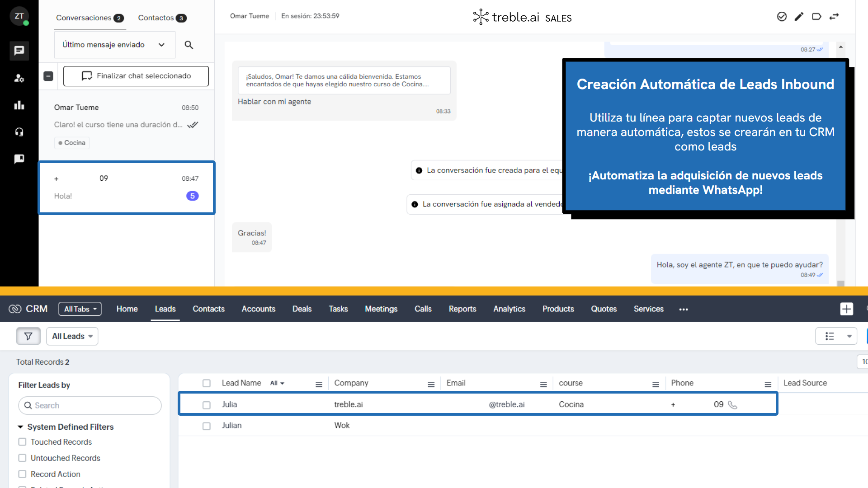
Task: Click the plus add button in CRM bar
Action: 846,309
